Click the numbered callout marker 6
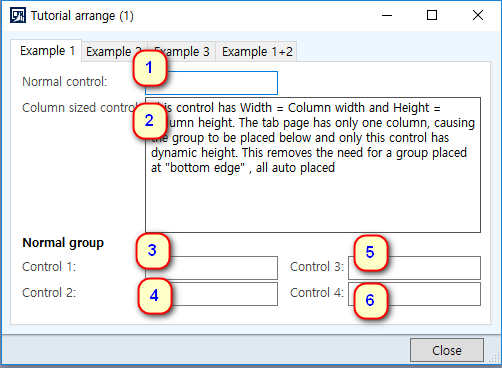 (x=371, y=301)
